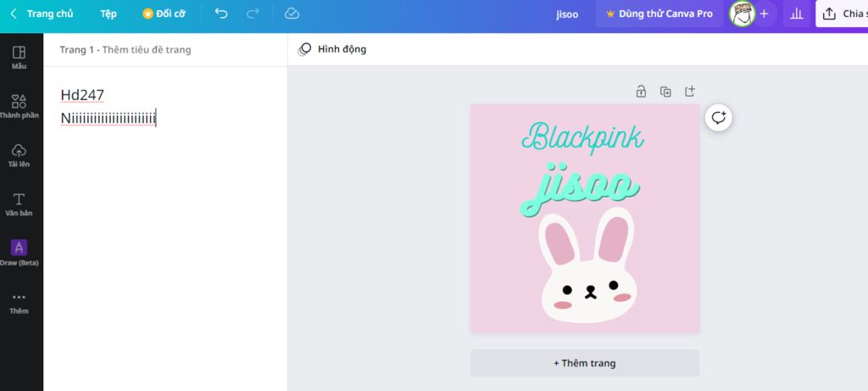The height and width of the screenshot is (391, 868).
Task: Select the bunny illustration on canvas
Action: click(588, 265)
